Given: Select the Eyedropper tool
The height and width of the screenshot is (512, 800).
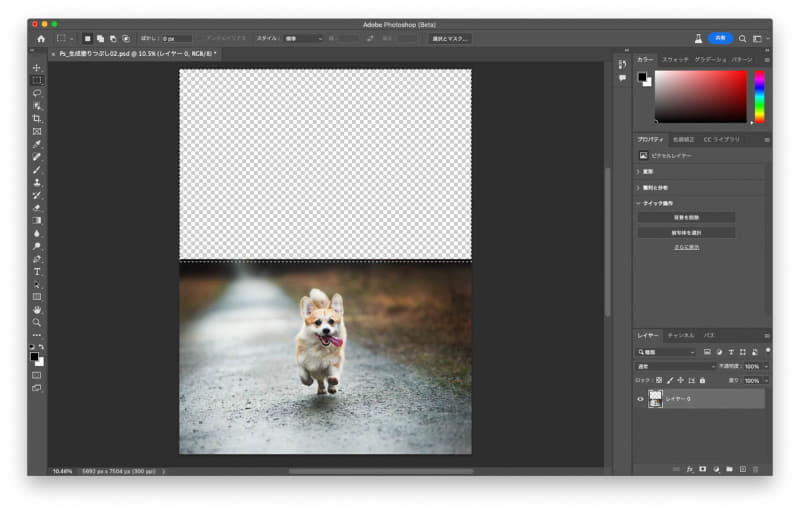Looking at the screenshot, I should (x=37, y=144).
